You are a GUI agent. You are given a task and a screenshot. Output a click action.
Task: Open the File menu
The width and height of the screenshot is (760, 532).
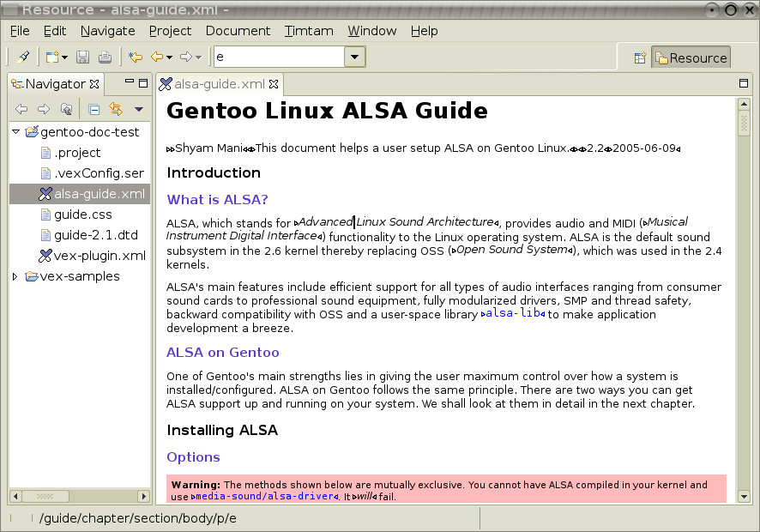pos(20,31)
